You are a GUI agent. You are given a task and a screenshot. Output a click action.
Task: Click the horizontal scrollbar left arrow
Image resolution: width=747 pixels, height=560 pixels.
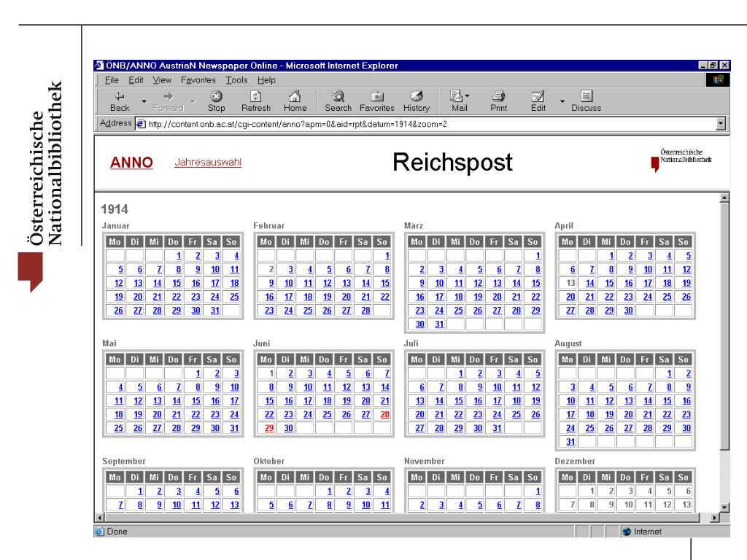coord(99,518)
